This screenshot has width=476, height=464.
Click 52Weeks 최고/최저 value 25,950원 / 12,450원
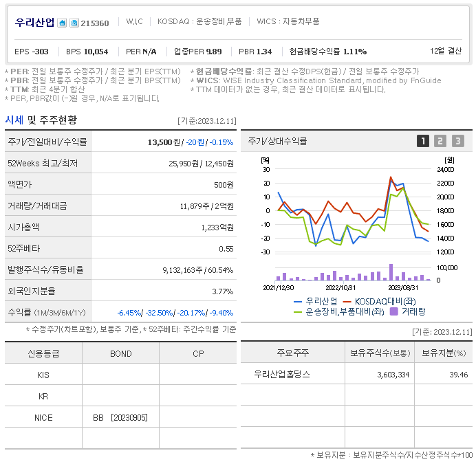201,164
